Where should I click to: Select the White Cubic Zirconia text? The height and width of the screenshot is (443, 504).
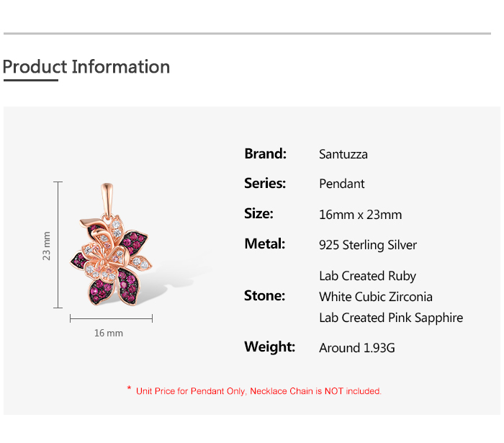click(375, 297)
